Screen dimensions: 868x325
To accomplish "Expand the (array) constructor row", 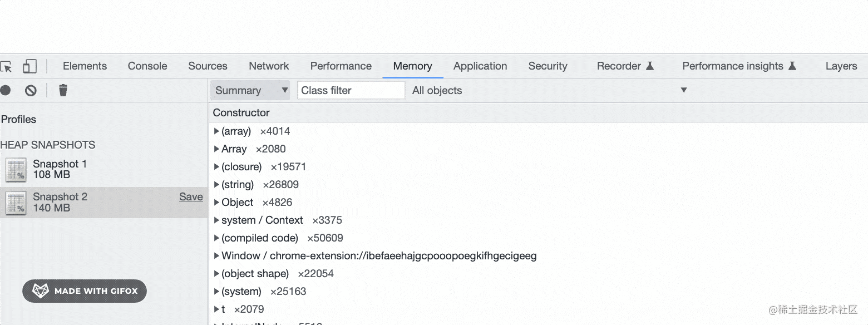I will click(x=216, y=131).
